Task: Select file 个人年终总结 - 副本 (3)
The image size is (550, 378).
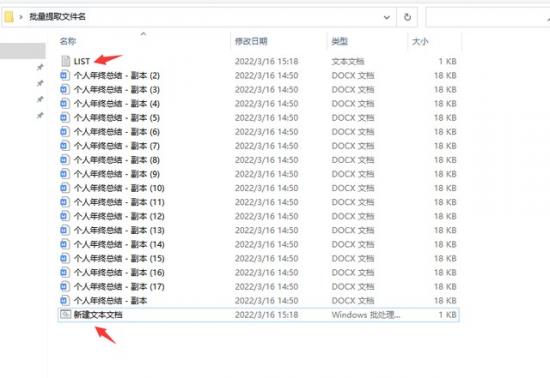Action: pyautogui.click(x=117, y=89)
